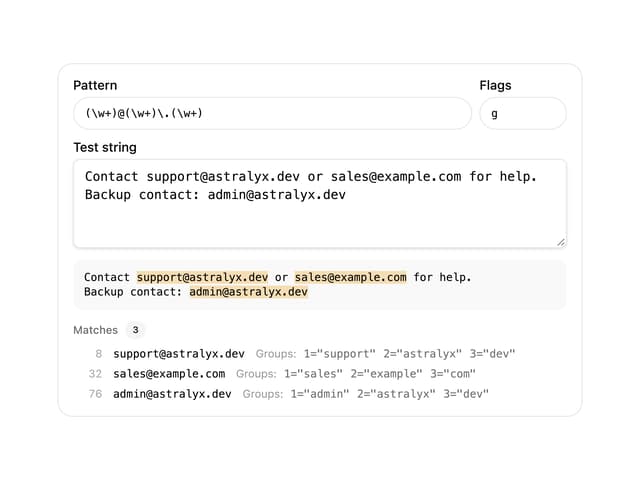Click highlighted sales@example.com in preview

click(x=351, y=277)
